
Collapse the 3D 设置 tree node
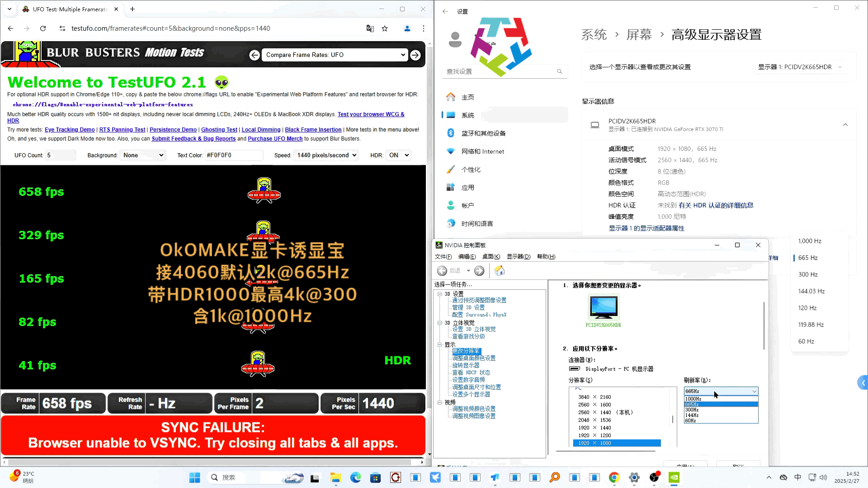click(x=439, y=294)
